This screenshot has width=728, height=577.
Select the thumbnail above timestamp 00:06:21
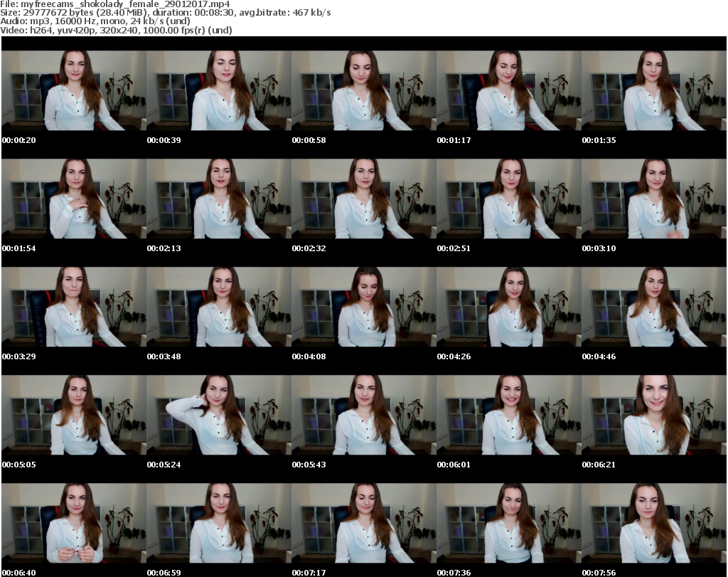654,415
